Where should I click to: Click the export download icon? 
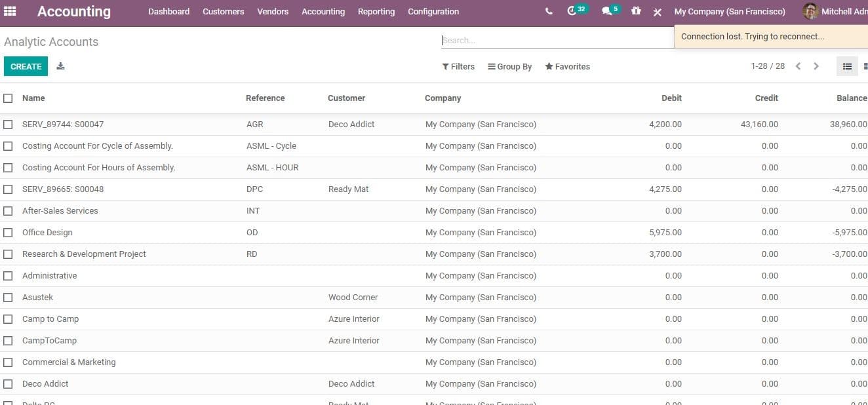coord(60,66)
